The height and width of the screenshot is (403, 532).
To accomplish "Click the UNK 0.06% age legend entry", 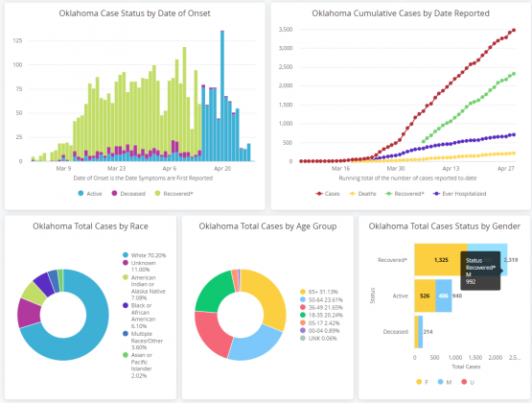I will (x=318, y=339).
